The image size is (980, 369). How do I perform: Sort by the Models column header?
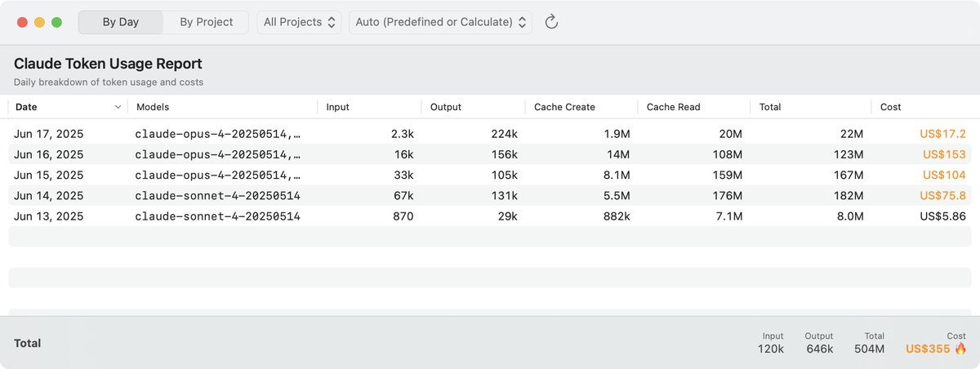222,107
